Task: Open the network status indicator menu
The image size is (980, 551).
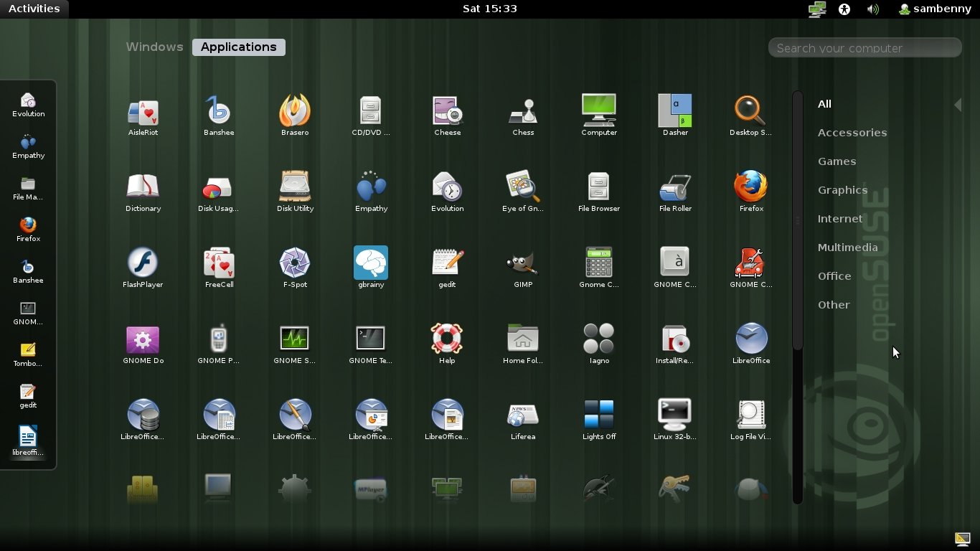Action: 816,9
